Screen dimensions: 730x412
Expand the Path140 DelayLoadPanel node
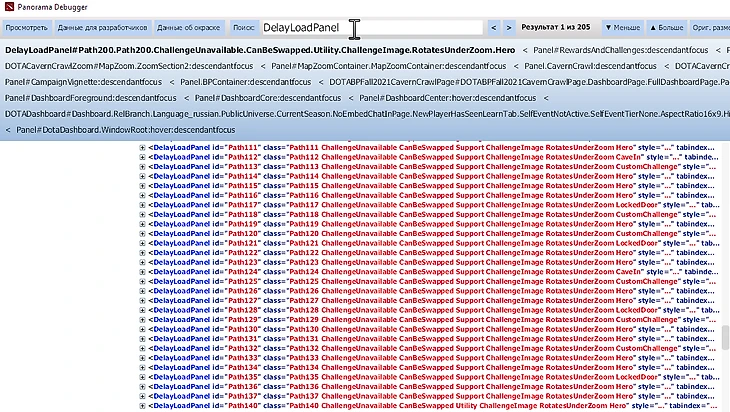[142, 406]
